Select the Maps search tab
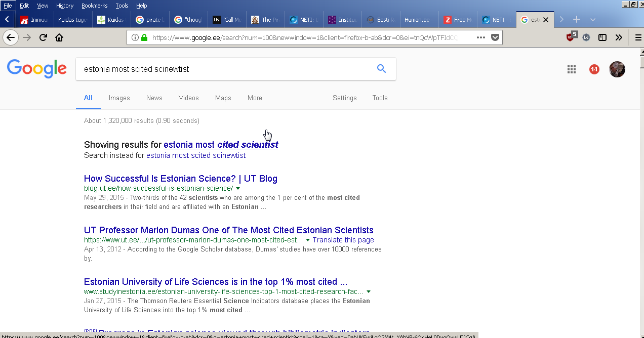The height and width of the screenshot is (338, 644). click(223, 98)
